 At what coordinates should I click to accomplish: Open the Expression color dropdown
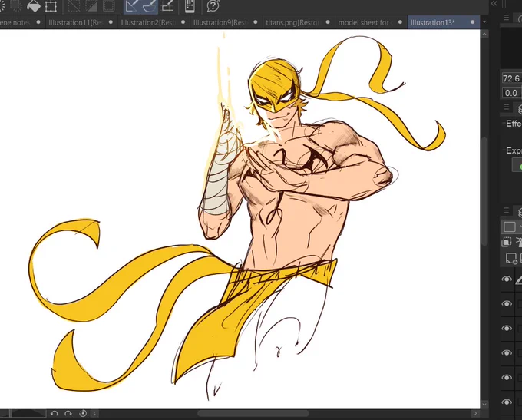(x=517, y=165)
